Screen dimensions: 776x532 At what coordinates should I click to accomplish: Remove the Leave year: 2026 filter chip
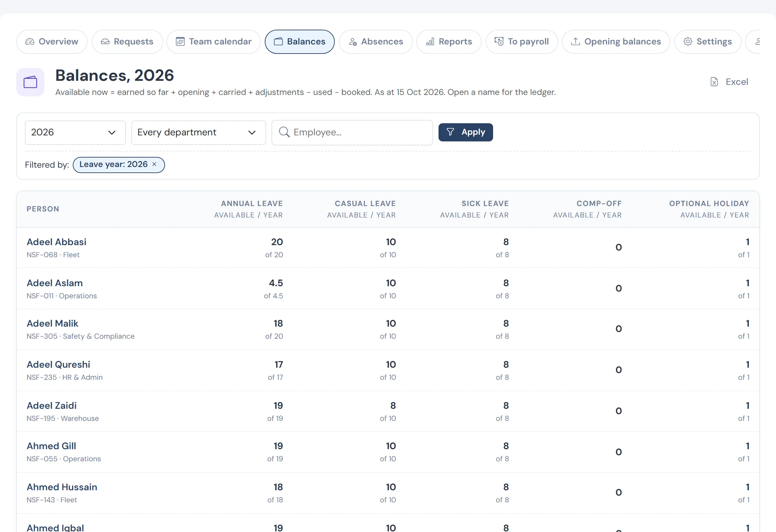[x=154, y=164]
